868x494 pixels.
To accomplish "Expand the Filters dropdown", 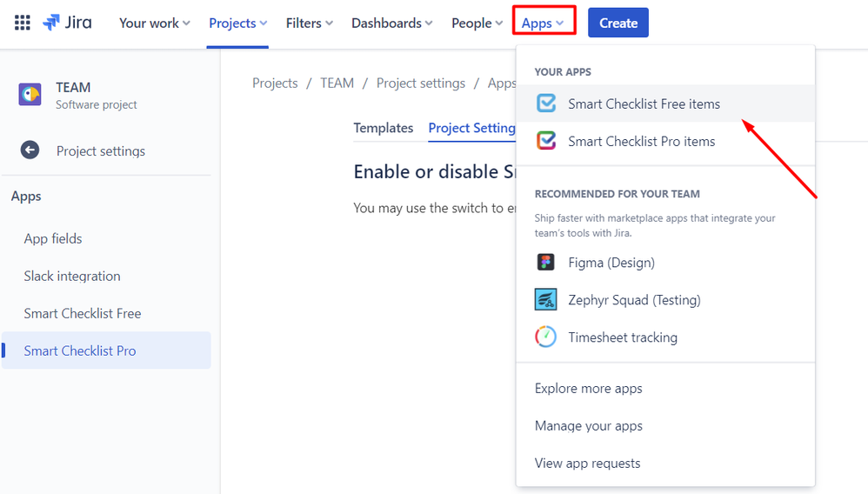I will 310,23.
